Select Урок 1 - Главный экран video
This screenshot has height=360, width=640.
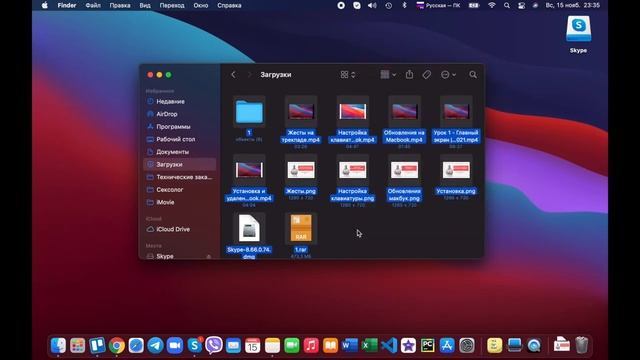click(x=456, y=111)
